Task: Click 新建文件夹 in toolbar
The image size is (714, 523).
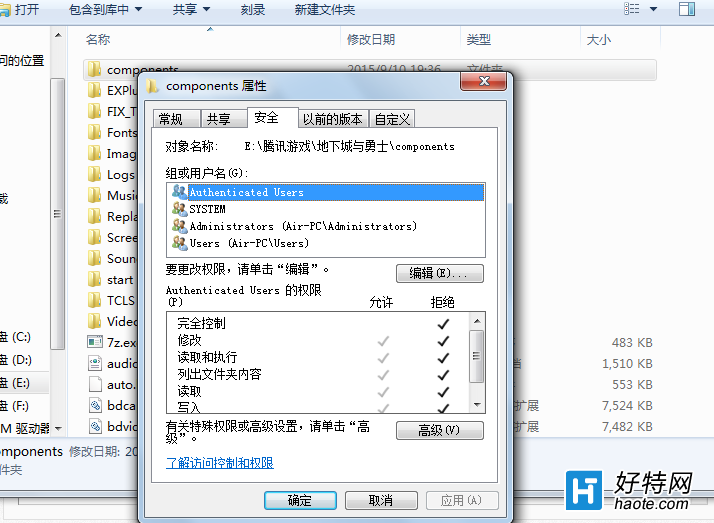Action: click(x=325, y=10)
